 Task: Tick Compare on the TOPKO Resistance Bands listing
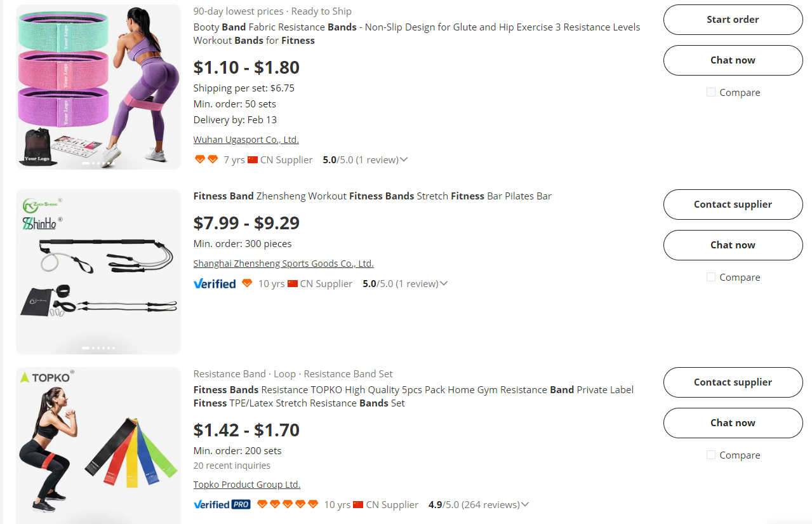tap(710, 455)
